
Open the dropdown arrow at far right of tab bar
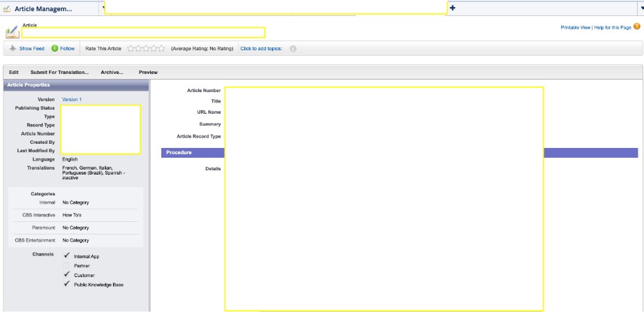(x=641, y=8)
